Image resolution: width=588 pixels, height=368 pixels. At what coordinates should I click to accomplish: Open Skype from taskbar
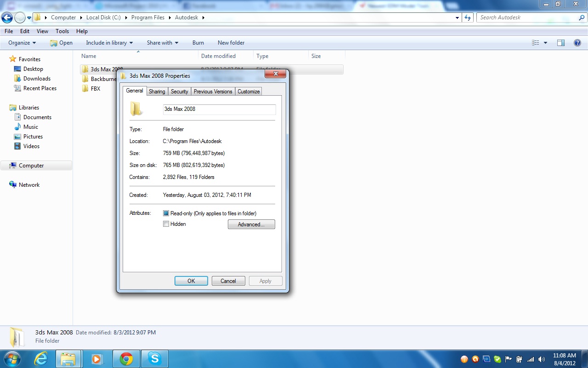(155, 359)
